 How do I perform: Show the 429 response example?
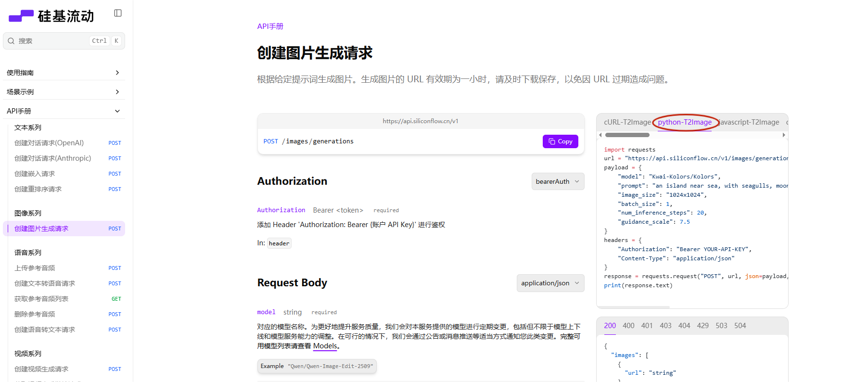702,326
